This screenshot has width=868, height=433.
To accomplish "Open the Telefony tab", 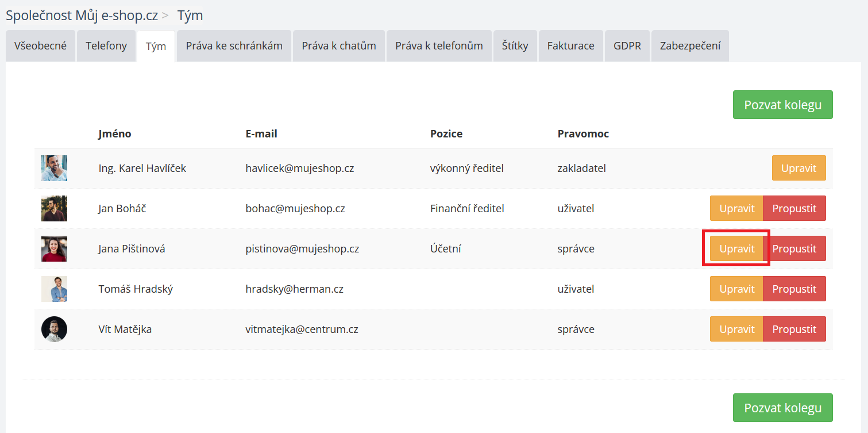I will click(106, 46).
